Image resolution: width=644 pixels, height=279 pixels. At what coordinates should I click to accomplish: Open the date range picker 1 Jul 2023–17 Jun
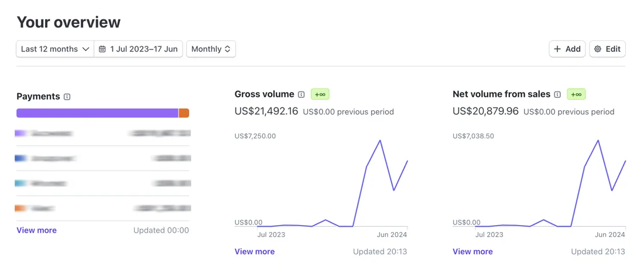coord(138,49)
